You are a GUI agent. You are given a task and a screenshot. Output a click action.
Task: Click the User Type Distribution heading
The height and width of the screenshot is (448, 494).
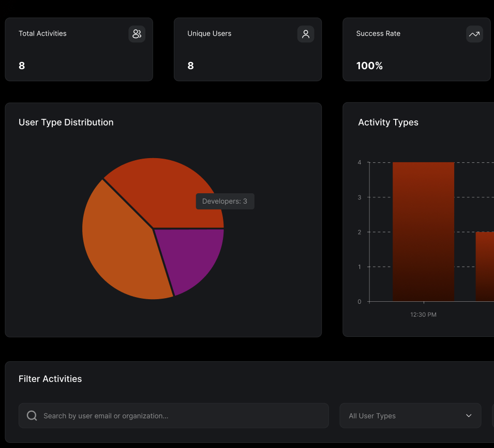click(x=66, y=122)
